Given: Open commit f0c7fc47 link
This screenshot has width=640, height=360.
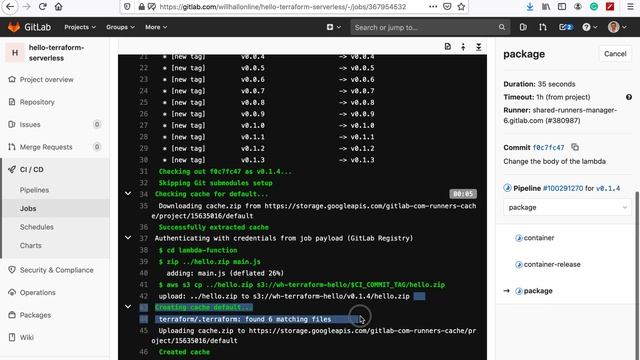Looking at the screenshot, I should [548, 148].
